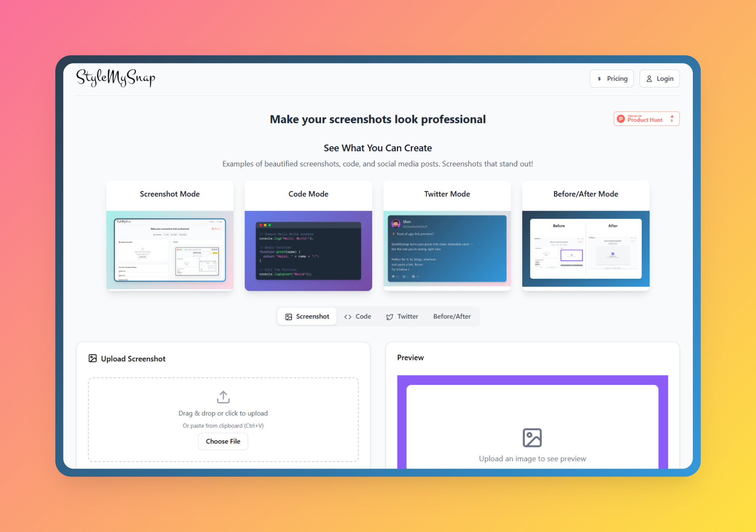This screenshot has height=532, width=756.
Task: Click the Upload Screenshot image icon
Action: [x=93, y=358]
